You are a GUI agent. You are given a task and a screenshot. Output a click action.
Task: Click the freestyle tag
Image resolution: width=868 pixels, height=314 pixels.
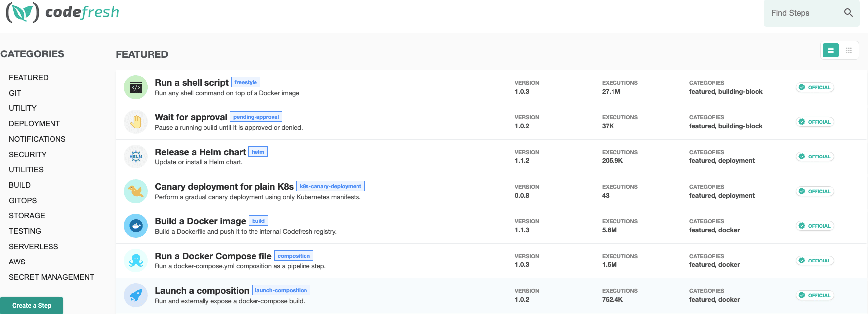pyautogui.click(x=246, y=82)
